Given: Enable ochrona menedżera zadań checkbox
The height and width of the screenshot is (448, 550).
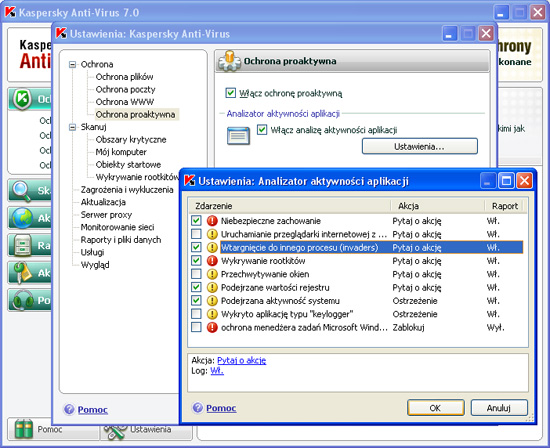Looking at the screenshot, I should 196,327.
